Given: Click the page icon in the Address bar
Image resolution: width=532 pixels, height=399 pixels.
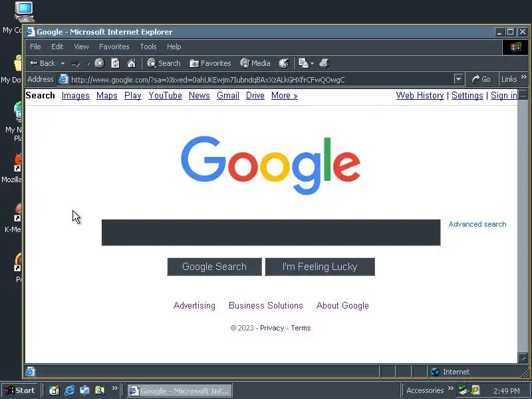Looking at the screenshot, I should click(63, 79).
